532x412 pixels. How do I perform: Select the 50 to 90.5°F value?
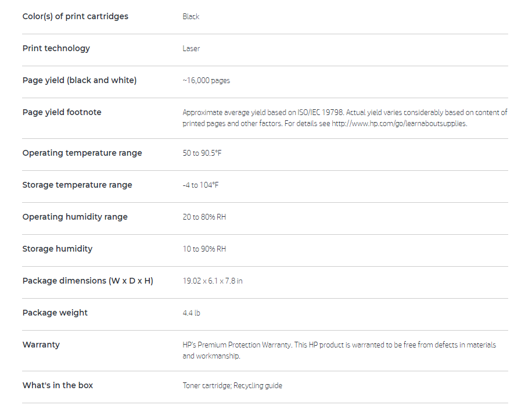202,153
